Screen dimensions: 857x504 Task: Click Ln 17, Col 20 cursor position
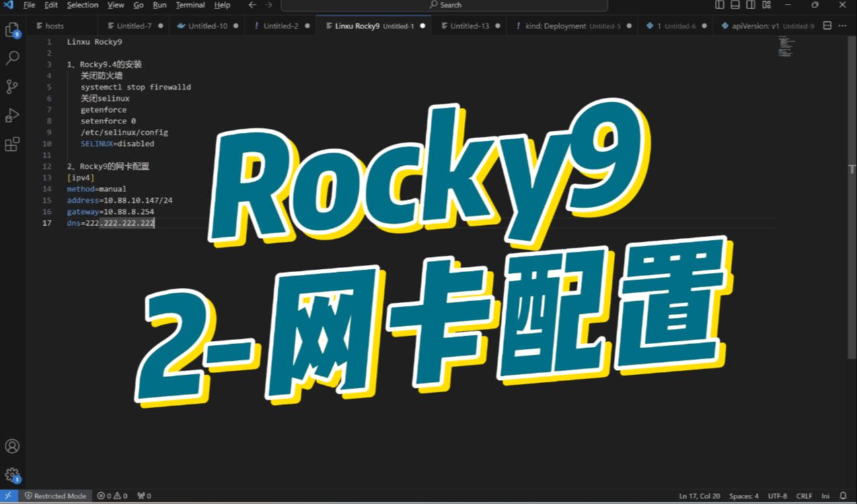tap(699, 495)
